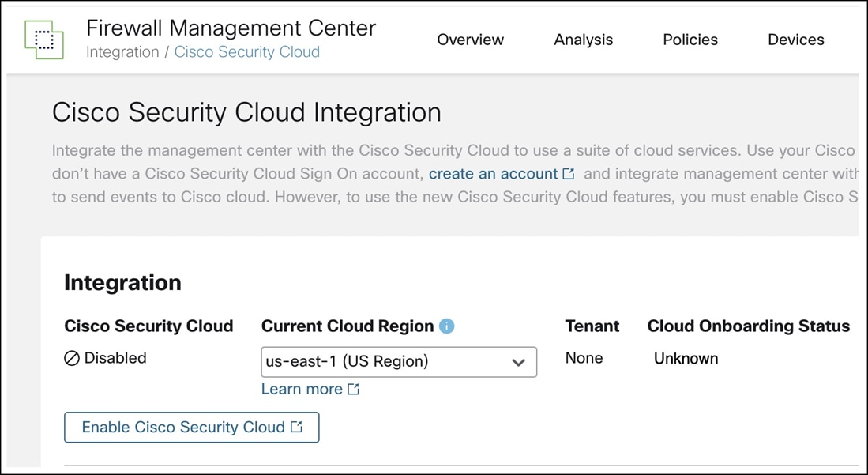This screenshot has width=868, height=475.
Task: Click the Disabled status slash icon
Action: [71, 358]
